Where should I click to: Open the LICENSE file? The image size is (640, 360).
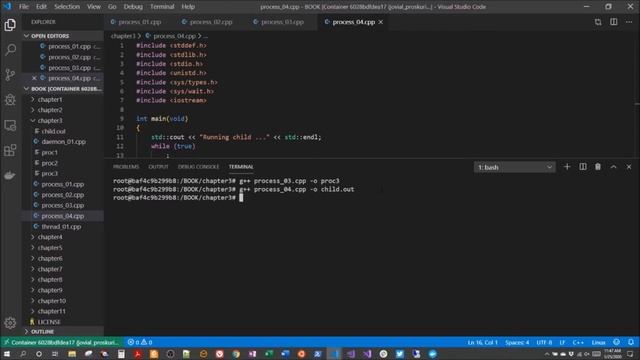(49, 322)
